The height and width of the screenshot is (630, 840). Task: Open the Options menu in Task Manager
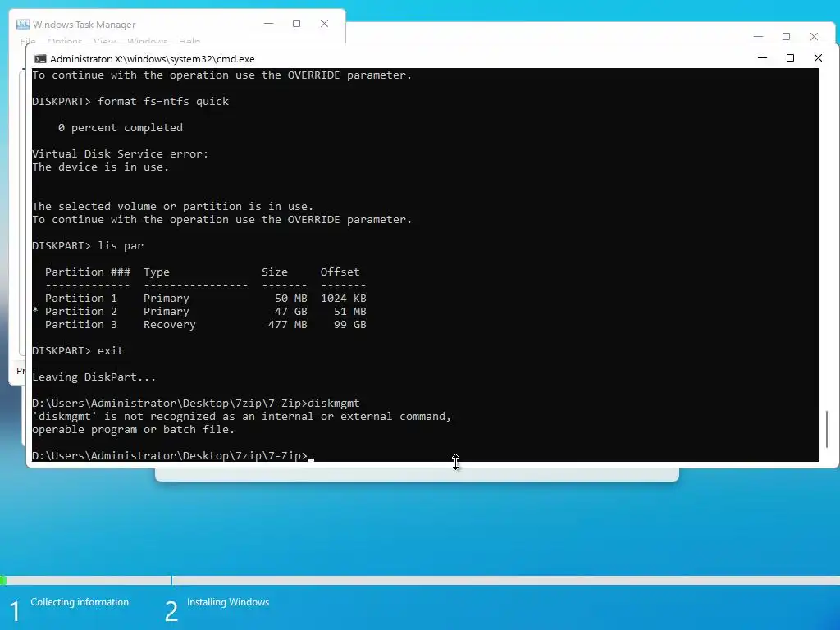[x=65, y=41]
